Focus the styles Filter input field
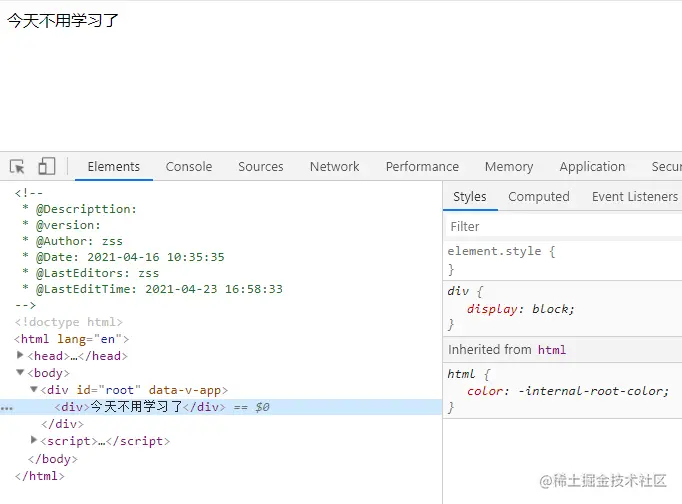The width and height of the screenshot is (682, 504). tap(563, 227)
